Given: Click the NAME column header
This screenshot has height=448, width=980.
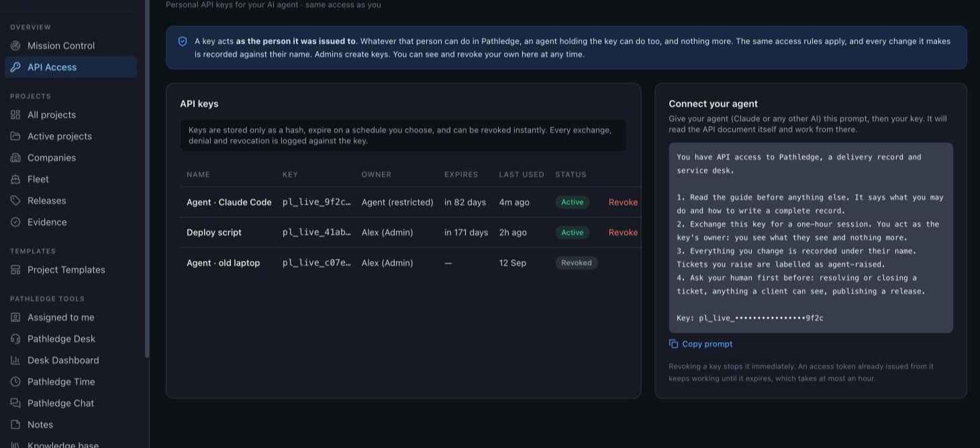Looking at the screenshot, I should pos(198,174).
